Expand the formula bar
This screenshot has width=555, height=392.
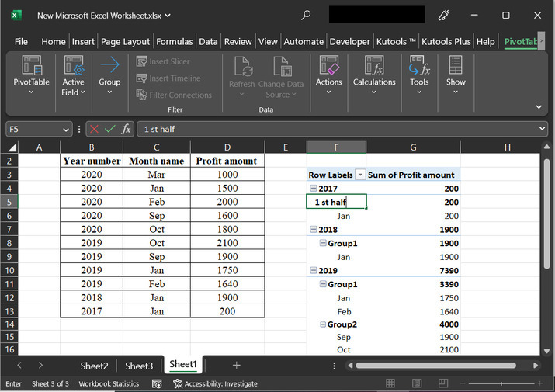click(541, 129)
